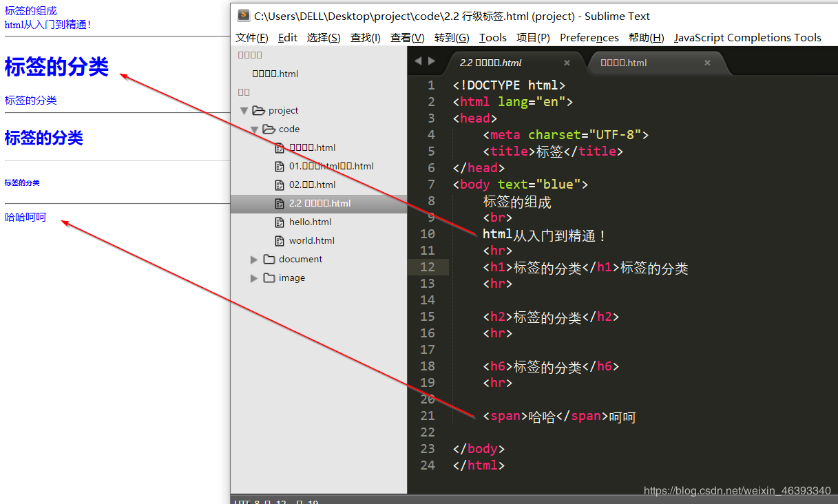The width and height of the screenshot is (838, 504).
Task: Click the file icon beside hello.html
Action: click(x=280, y=222)
